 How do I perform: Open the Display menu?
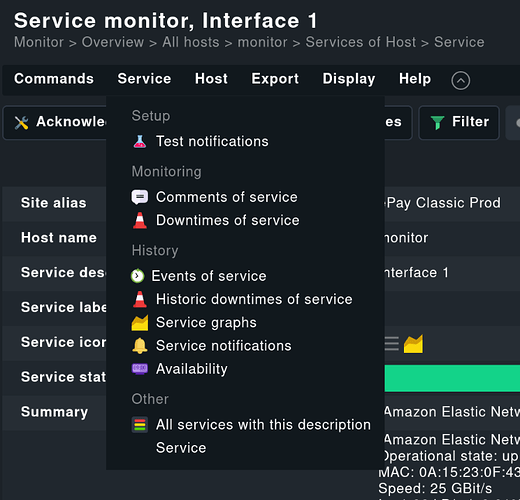coord(349,79)
